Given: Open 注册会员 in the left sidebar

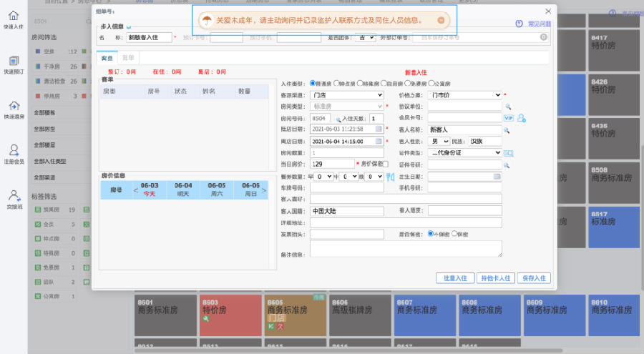Looking at the screenshot, I should pyautogui.click(x=14, y=154).
